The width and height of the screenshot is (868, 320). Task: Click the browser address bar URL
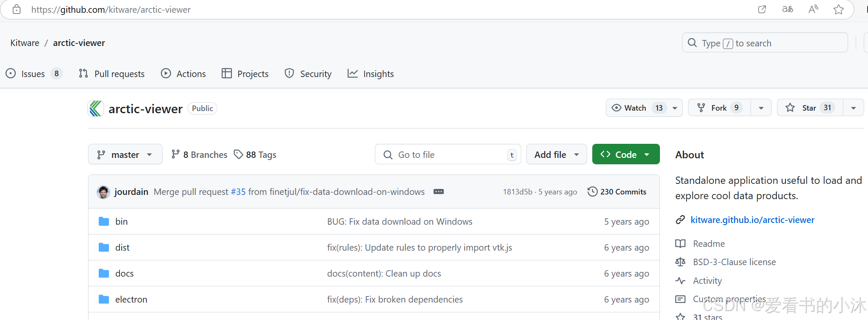click(x=111, y=9)
